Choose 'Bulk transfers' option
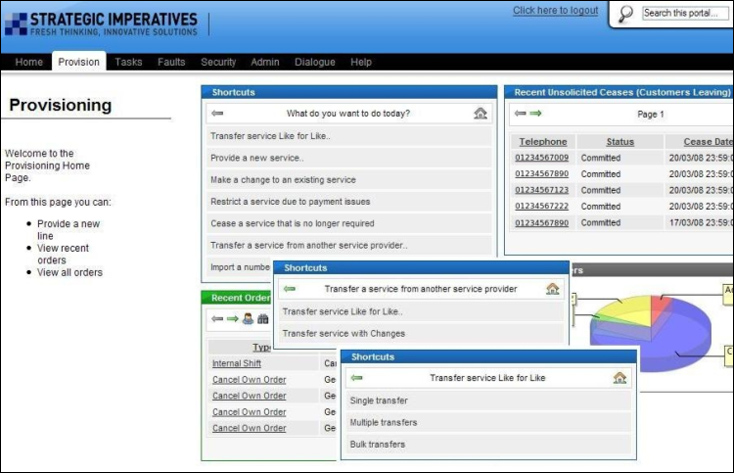Screen dimensions: 734x473 377,444
